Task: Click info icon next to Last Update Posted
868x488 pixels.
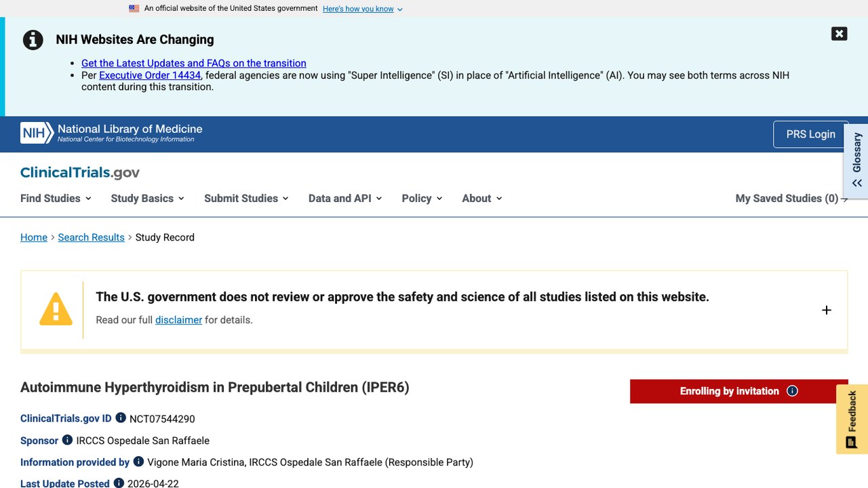Action: tap(119, 483)
